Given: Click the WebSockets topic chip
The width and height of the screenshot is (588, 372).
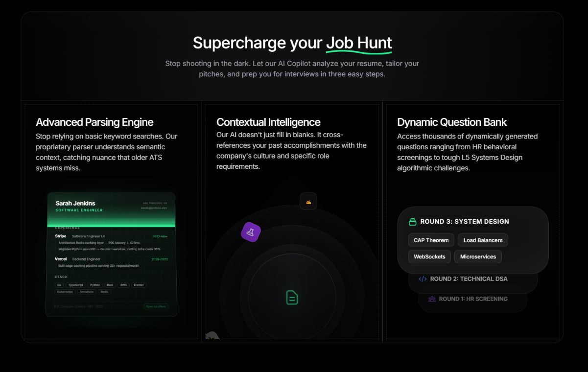Looking at the screenshot, I should point(429,256).
